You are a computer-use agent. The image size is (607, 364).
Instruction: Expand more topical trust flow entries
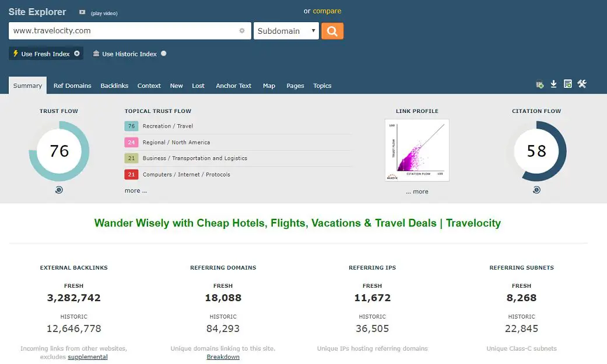[135, 190]
